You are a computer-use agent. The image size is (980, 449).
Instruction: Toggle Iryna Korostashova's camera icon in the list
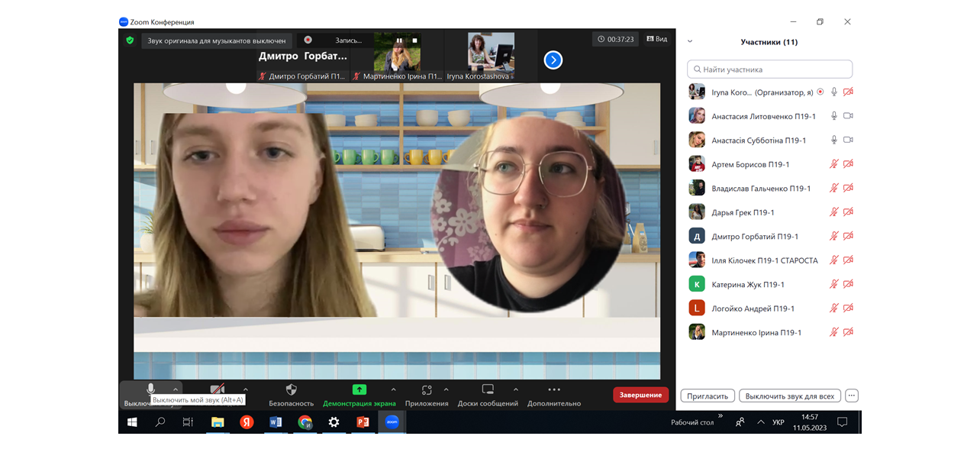(848, 92)
